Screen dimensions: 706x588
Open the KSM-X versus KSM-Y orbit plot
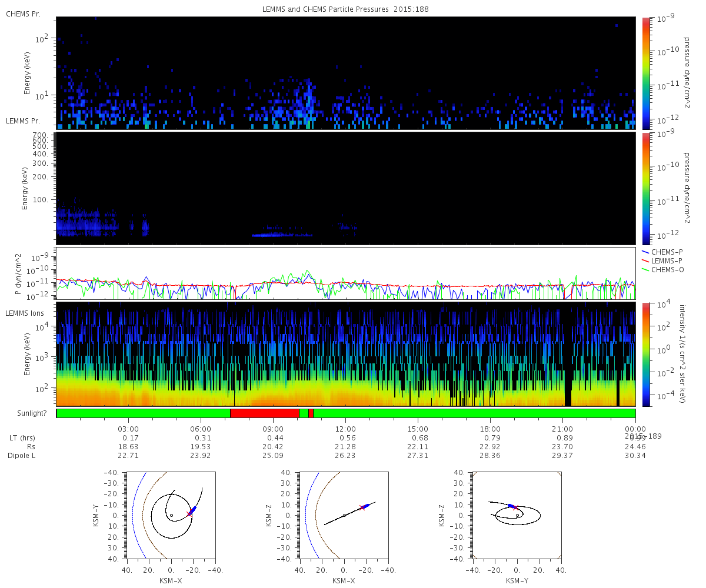(171, 515)
